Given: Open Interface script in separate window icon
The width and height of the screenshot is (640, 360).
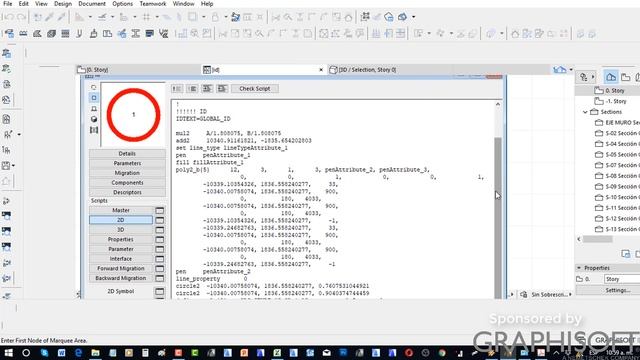Looking at the screenshot, I should 160,259.
